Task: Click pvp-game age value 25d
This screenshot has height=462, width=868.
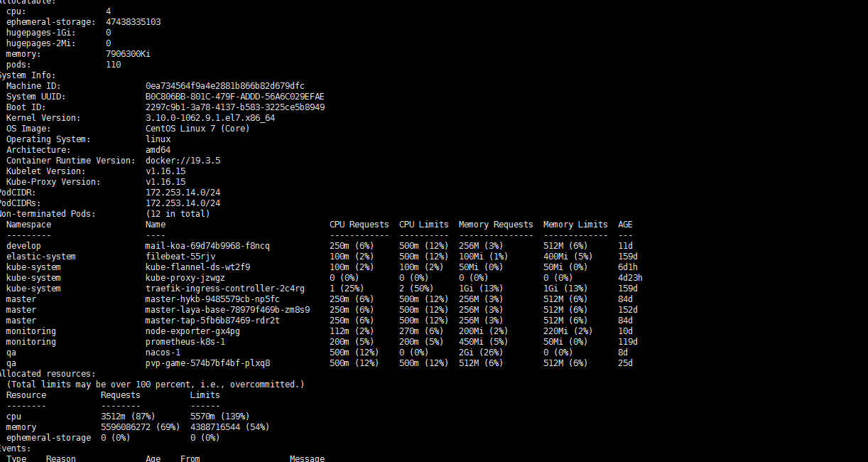Action: click(625, 363)
